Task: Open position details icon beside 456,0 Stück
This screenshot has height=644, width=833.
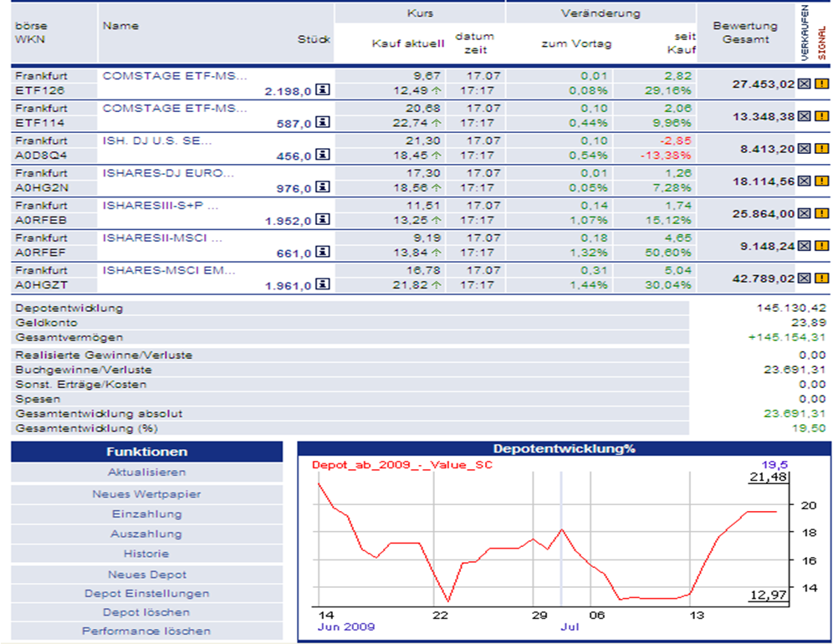Action: coord(322,155)
